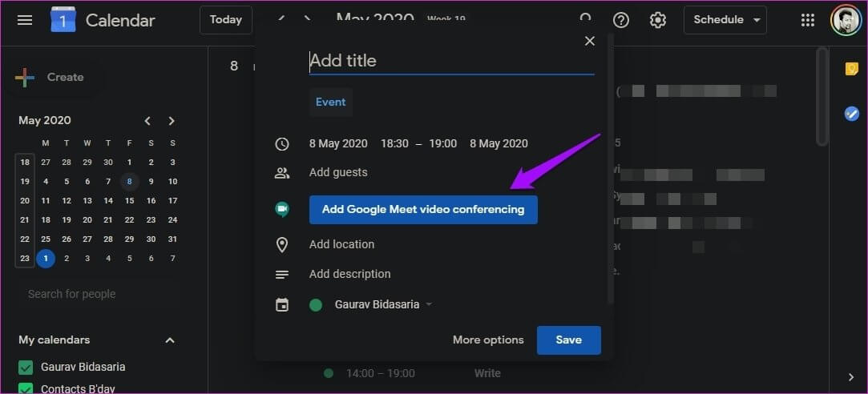The height and width of the screenshot is (394, 868).
Task: Click the 14:00 – 19:00 Write event
Action: click(413, 373)
